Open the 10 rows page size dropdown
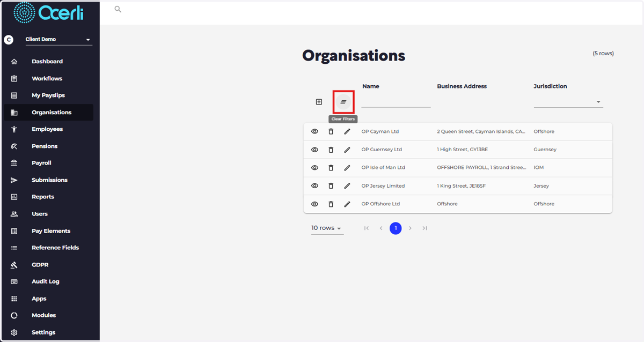This screenshot has width=644, height=342. 327,228
